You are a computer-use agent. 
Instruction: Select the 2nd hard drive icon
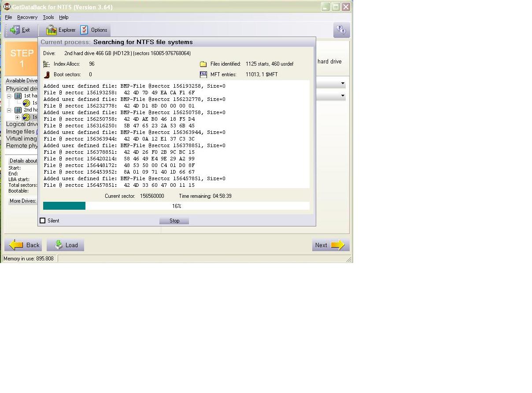pyautogui.click(x=18, y=110)
